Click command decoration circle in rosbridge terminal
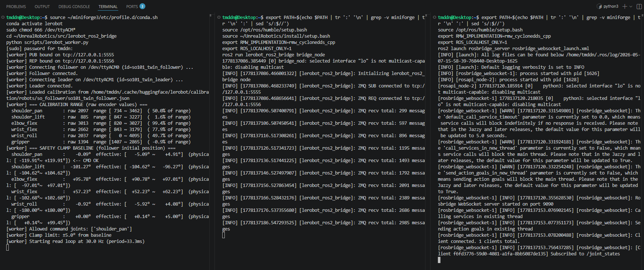 [x=435, y=17]
